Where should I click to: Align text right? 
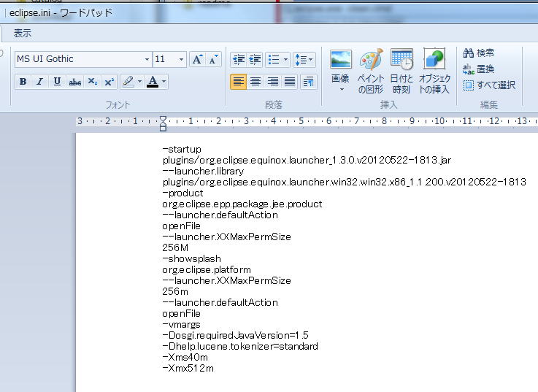pos(273,82)
